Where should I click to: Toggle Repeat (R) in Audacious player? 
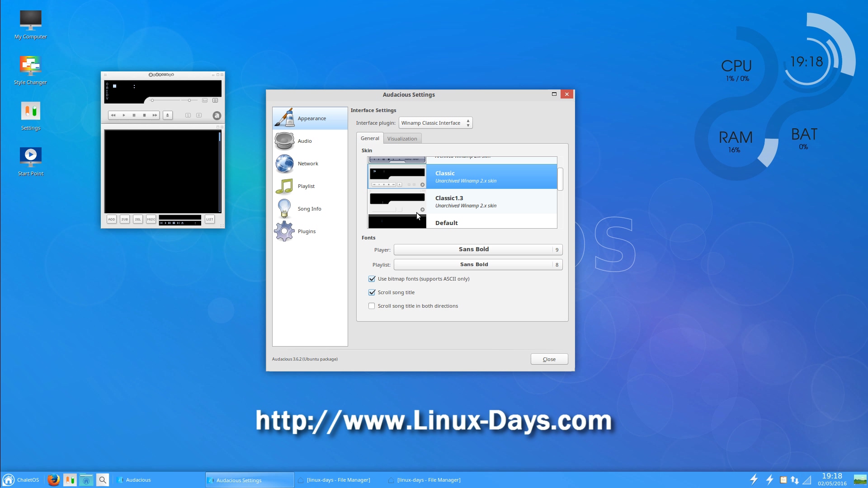coord(199,115)
